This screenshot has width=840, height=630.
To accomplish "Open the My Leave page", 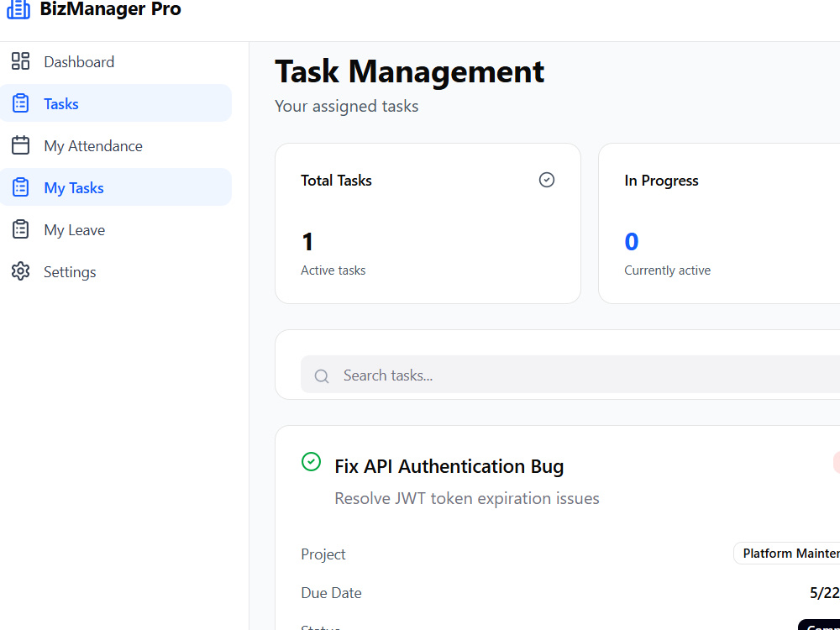I will click(116, 229).
